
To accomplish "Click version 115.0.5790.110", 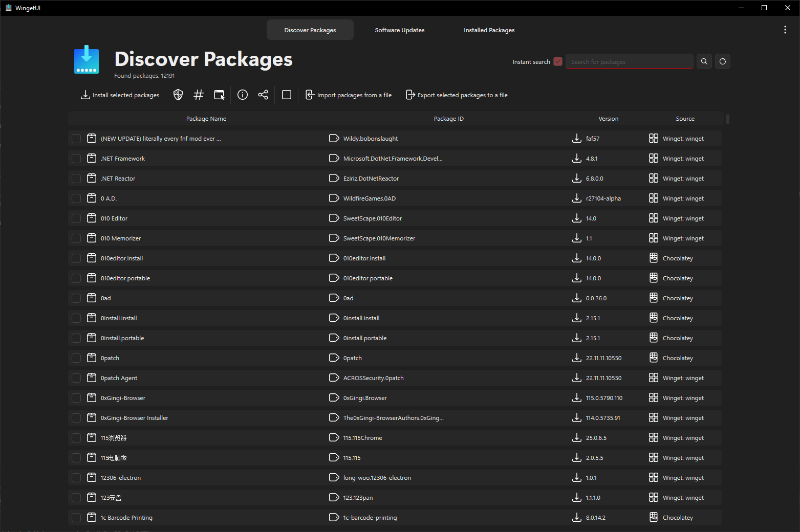I will click(604, 398).
